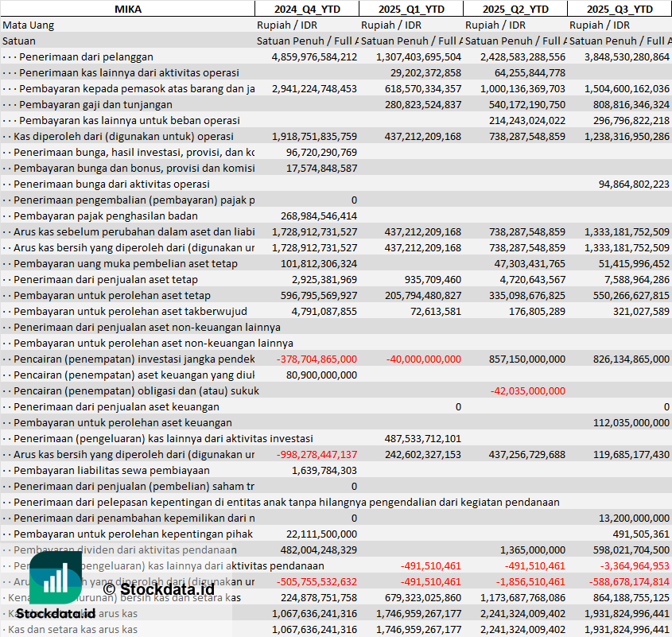This screenshot has height=637, width=672.
Task: Select the MIKA header cell
Action: coord(128,9)
